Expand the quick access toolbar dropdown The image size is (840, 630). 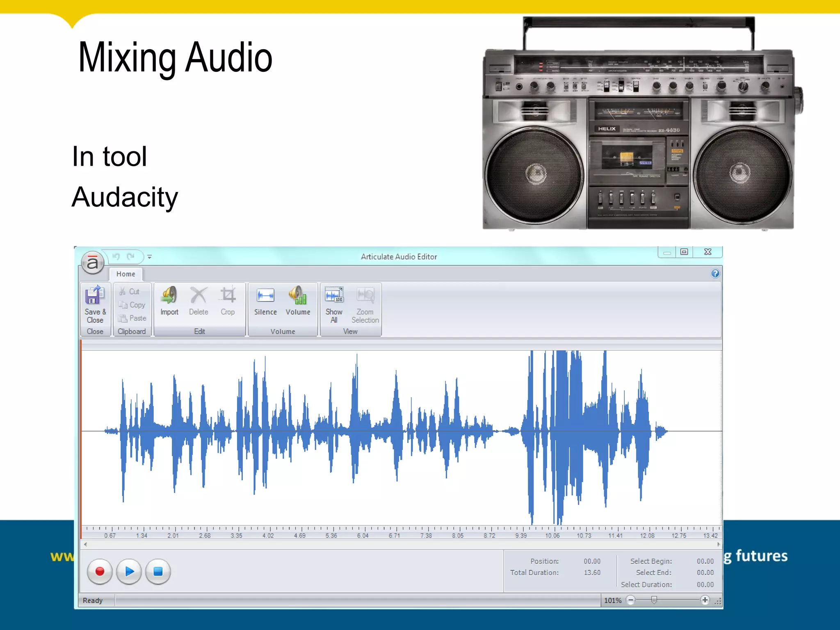[x=150, y=257]
